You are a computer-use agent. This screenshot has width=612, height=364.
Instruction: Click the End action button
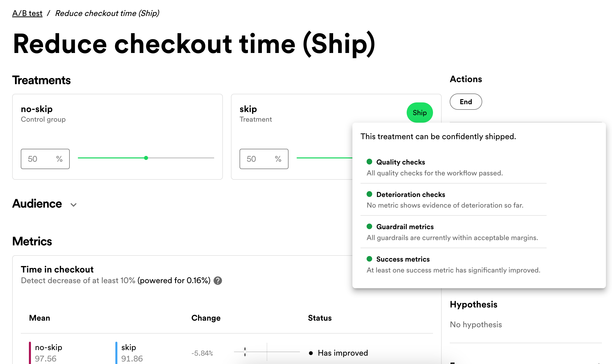tap(465, 101)
